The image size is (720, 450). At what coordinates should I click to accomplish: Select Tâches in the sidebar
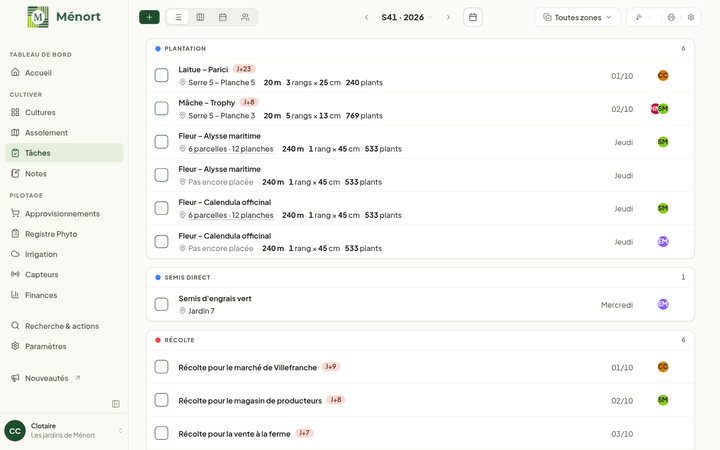64,153
